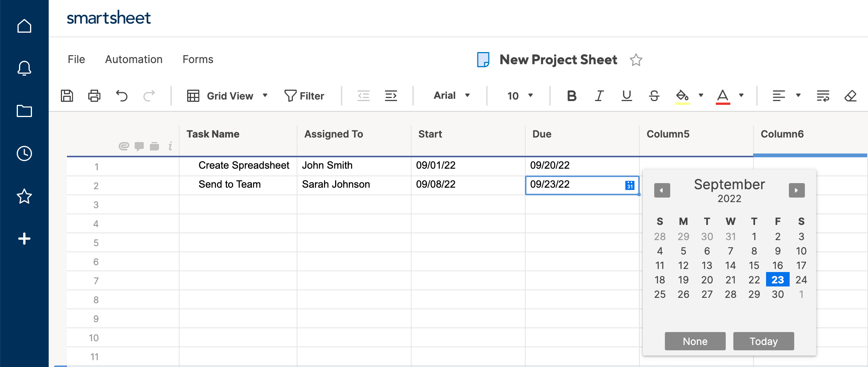Viewport: 868px width, 367px height.
Task: Star New Project Sheet as favorite
Action: pyautogui.click(x=636, y=60)
